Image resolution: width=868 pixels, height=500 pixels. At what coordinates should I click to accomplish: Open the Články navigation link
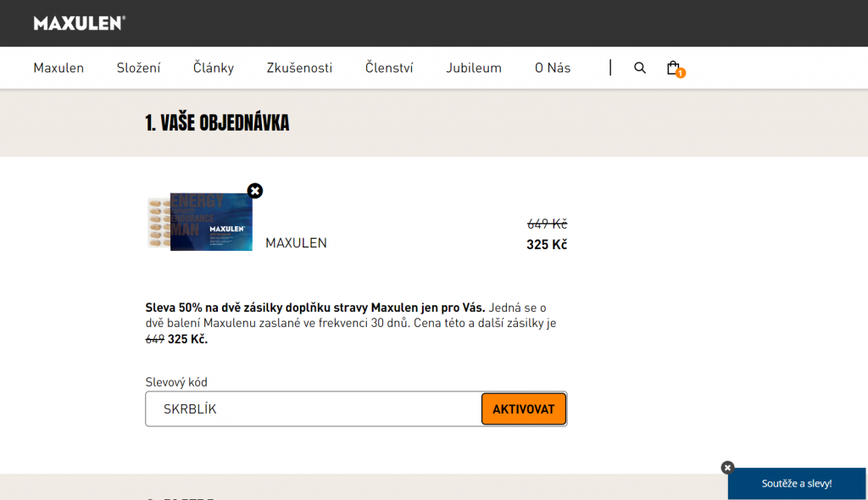pyautogui.click(x=214, y=68)
